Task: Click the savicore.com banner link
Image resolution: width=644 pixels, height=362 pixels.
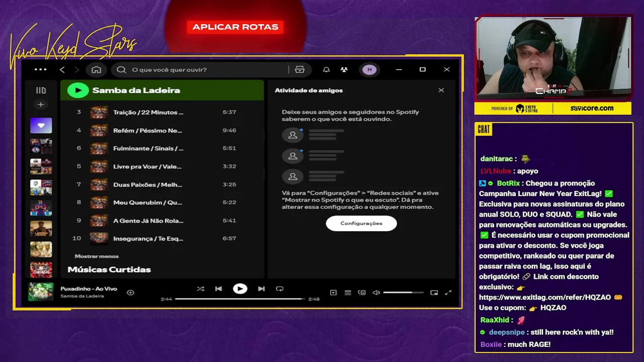Action: point(592,108)
